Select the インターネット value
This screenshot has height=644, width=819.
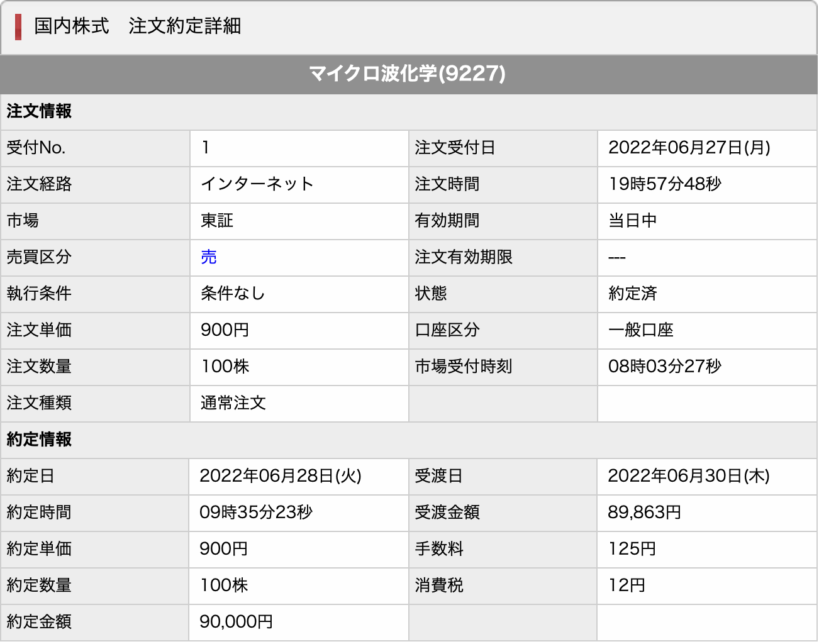257,184
